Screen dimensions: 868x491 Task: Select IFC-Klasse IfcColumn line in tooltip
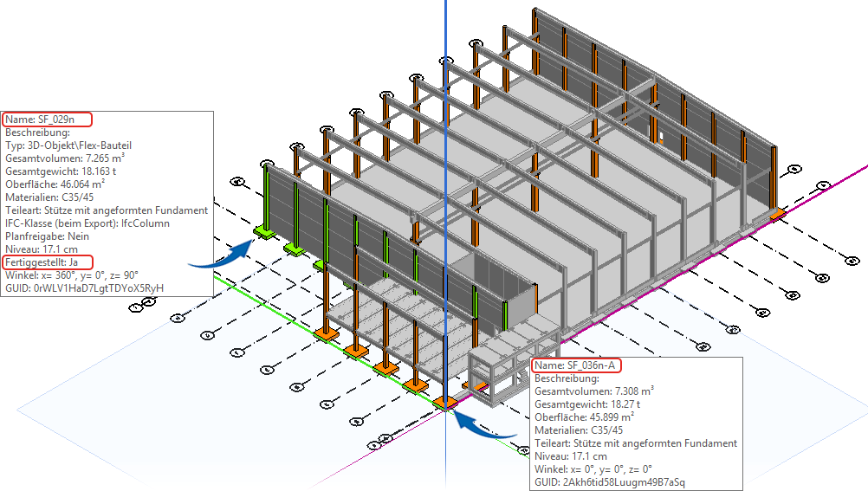tap(87, 223)
